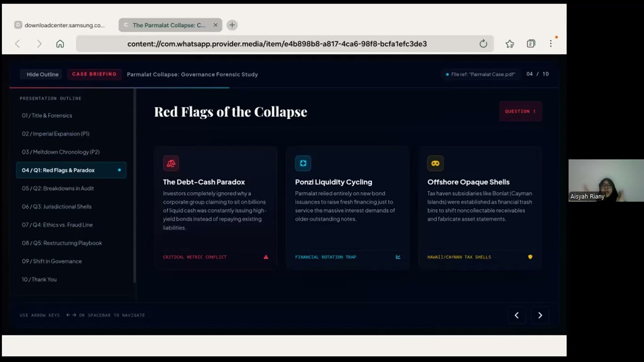Click the chart icon beside Financial Rotation Trap
The image size is (644, 362).
click(x=398, y=257)
